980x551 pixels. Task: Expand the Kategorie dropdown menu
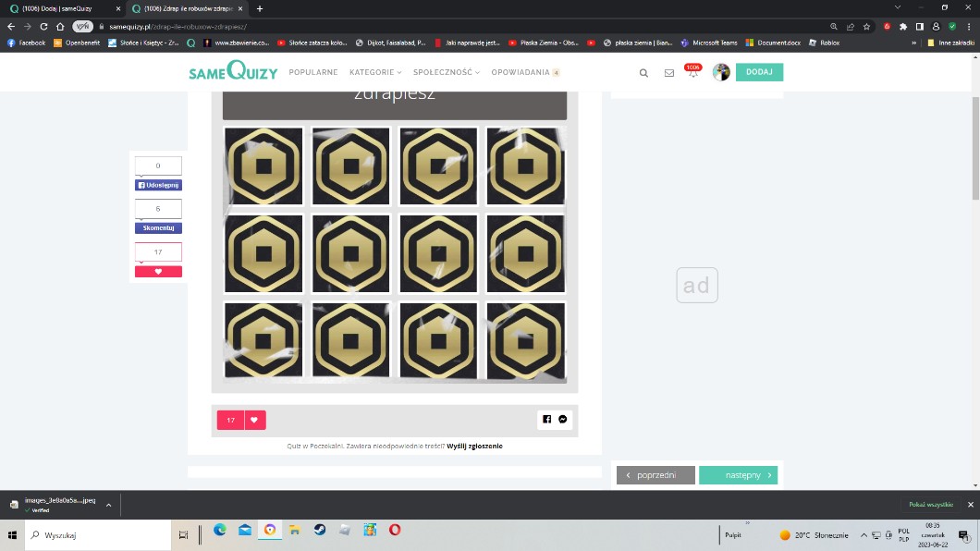click(375, 72)
